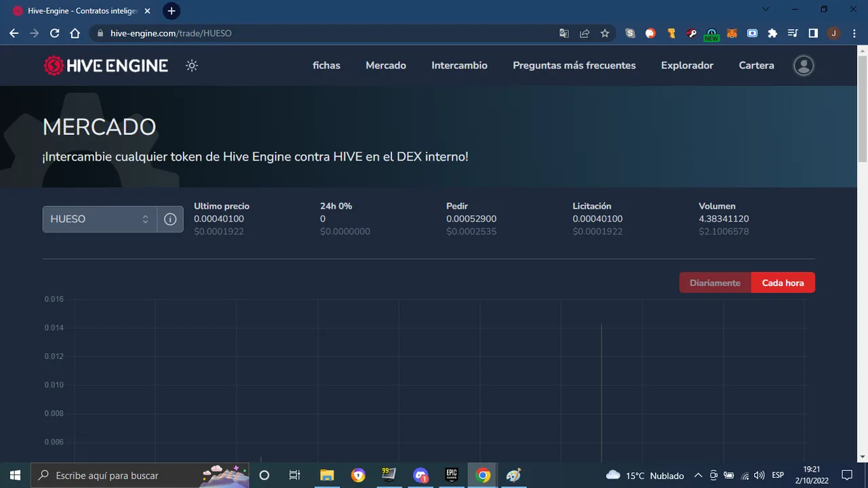Click the Hive Engine logo
Screen dimensions: 868x488
[x=106, y=66]
